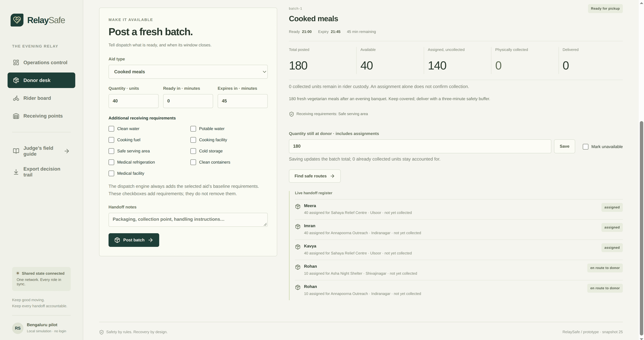Click the arrow icon in Find safe routes
Viewport: 644px width, 340px height.
333,176
